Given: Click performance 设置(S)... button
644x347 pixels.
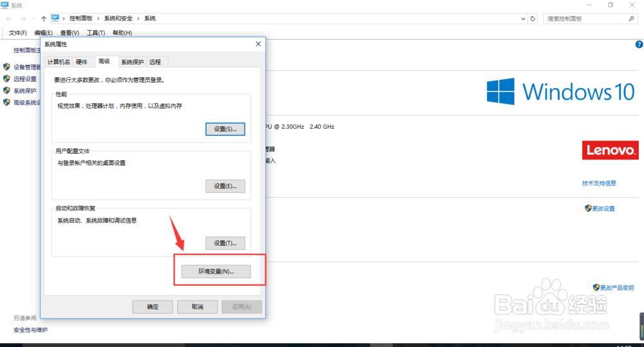Looking at the screenshot, I should tap(225, 129).
